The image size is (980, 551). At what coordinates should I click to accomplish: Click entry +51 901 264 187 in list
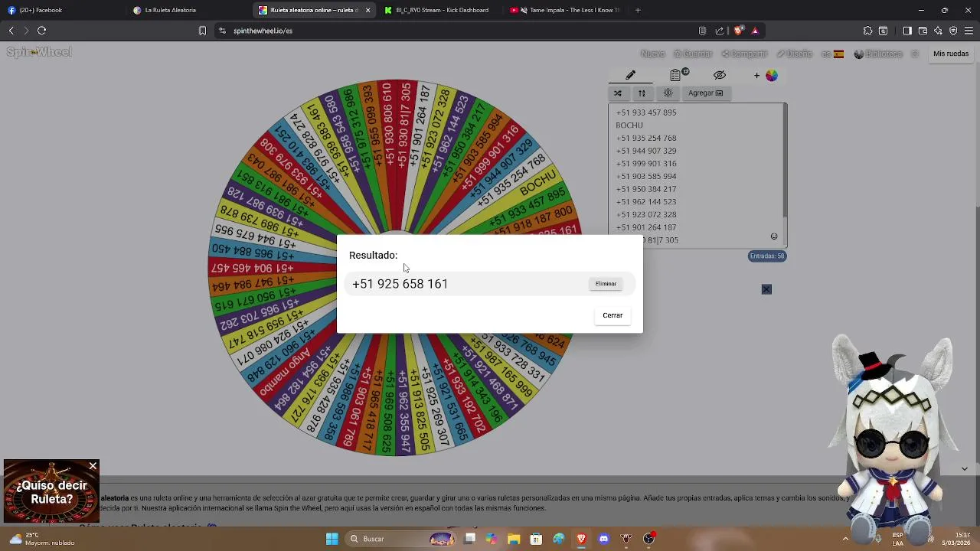pos(646,227)
